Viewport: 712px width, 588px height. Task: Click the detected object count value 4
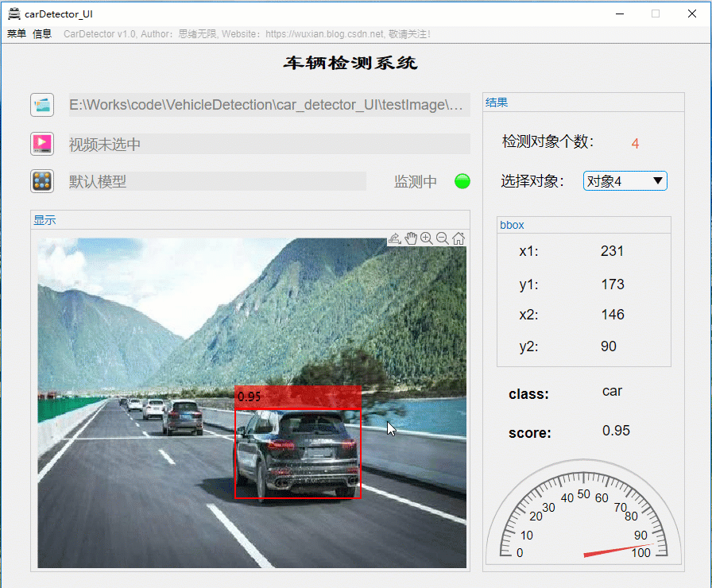pyautogui.click(x=635, y=144)
